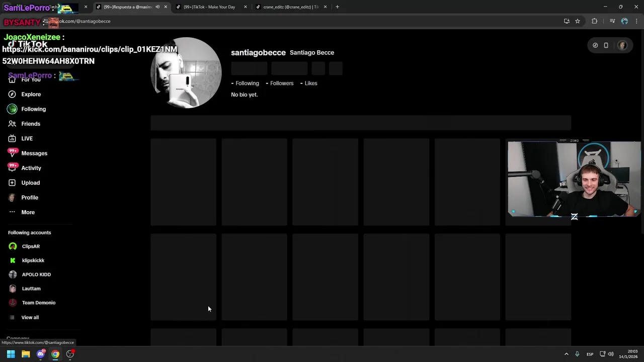Screen dimensions: 644x362
Task: Click the santiagobecce username heading
Action: (x=258, y=52)
